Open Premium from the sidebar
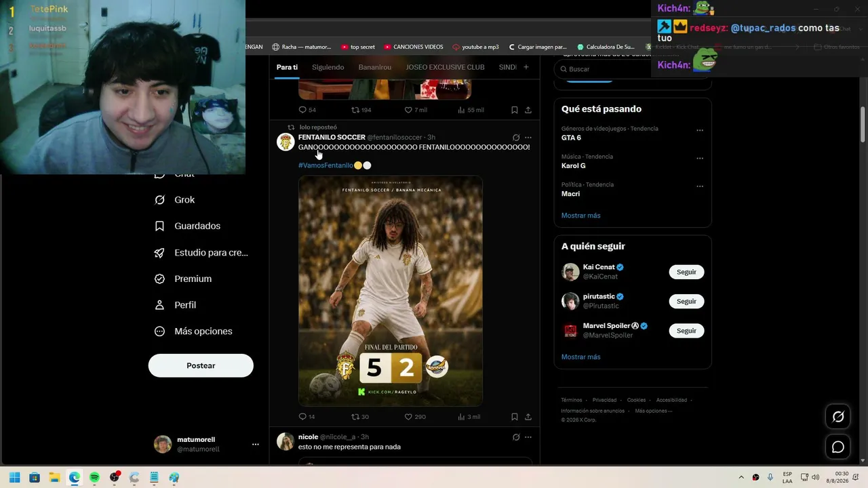The height and width of the screenshot is (488, 868). [x=183, y=279]
